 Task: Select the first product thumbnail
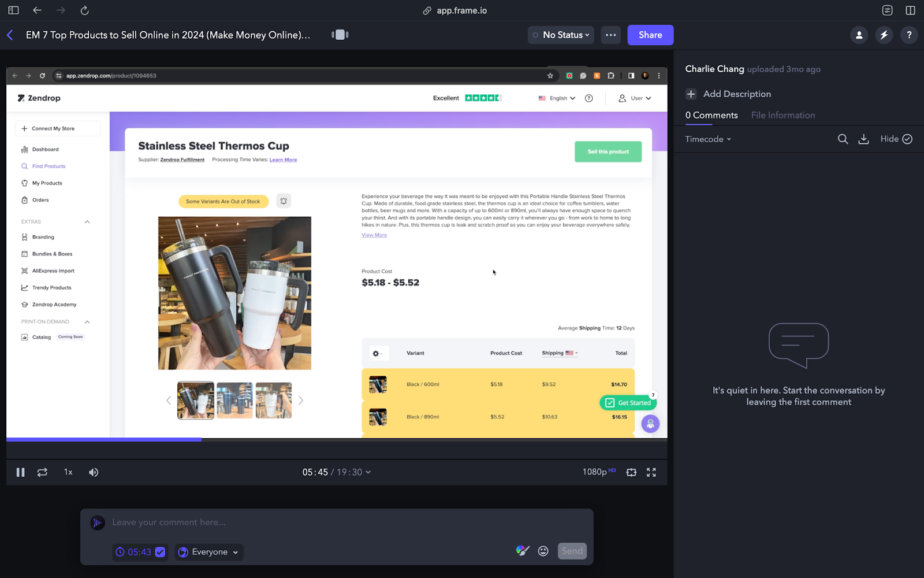[196, 400]
